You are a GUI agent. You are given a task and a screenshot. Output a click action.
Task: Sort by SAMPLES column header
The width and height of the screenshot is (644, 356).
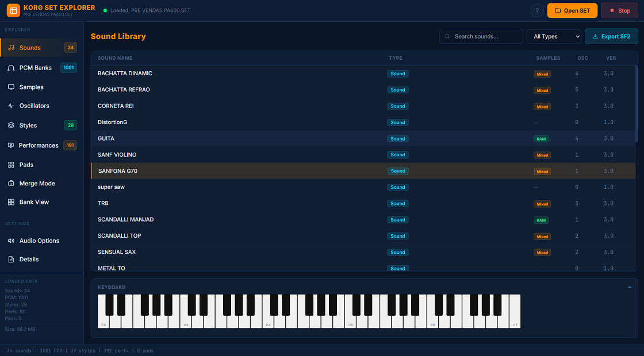click(x=548, y=58)
